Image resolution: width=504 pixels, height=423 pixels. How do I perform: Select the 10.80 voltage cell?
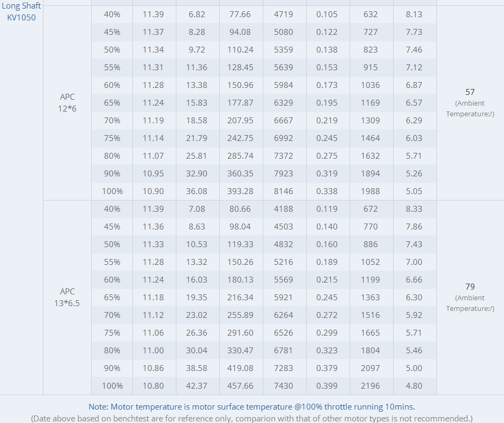[153, 386]
